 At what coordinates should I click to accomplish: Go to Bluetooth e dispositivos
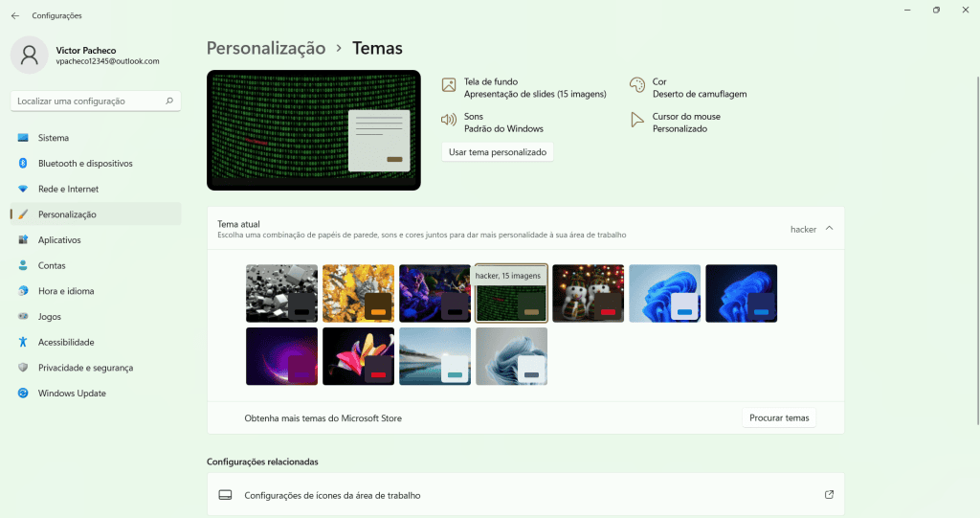pyautogui.click(x=96, y=164)
